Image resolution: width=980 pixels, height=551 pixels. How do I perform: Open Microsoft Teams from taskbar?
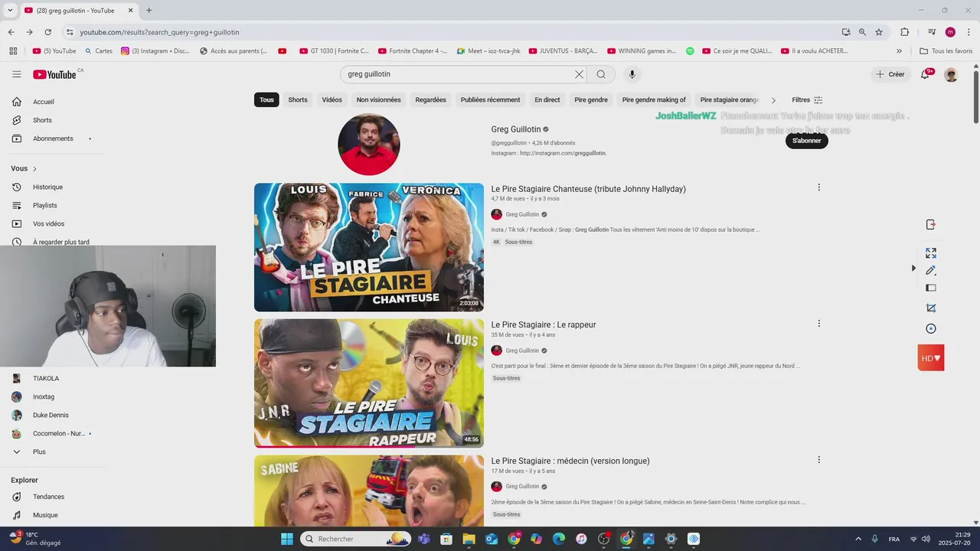pos(424,539)
